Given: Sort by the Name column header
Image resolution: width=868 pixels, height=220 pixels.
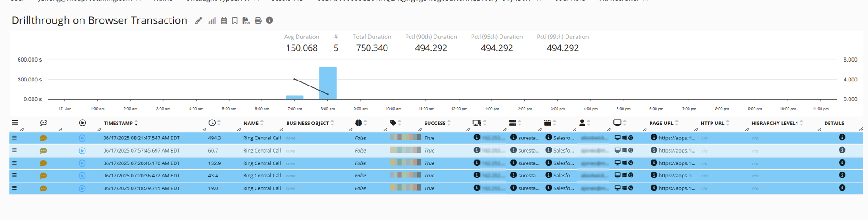Looking at the screenshot, I should click(251, 123).
